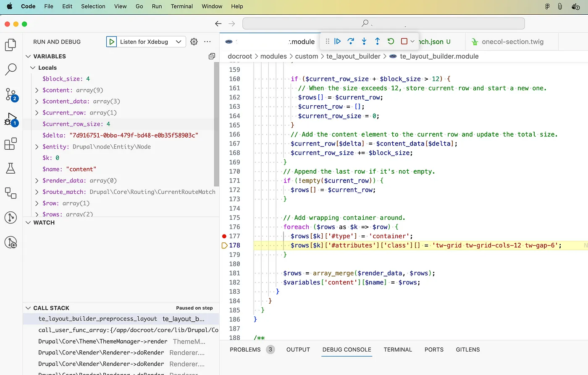
Task: Collapse the Locals scope
Action: click(33, 68)
